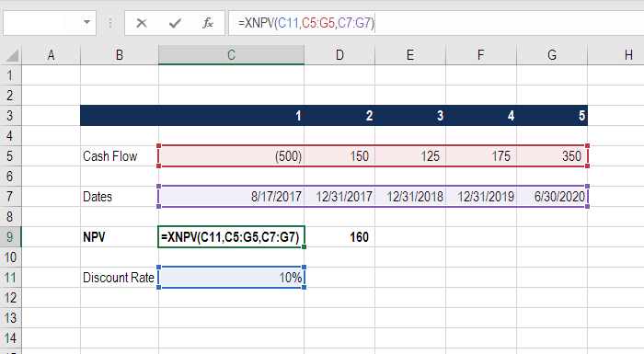Select column B header

[x=120, y=55]
